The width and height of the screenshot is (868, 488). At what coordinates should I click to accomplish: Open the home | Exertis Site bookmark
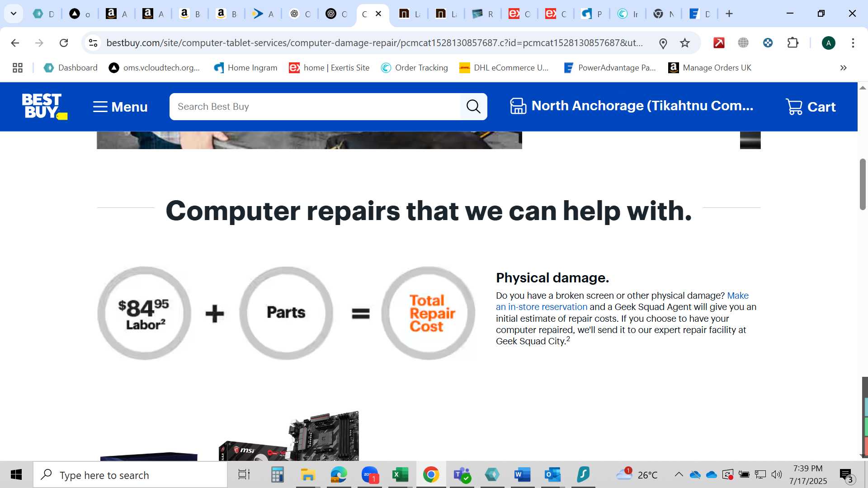pos(329,68)
